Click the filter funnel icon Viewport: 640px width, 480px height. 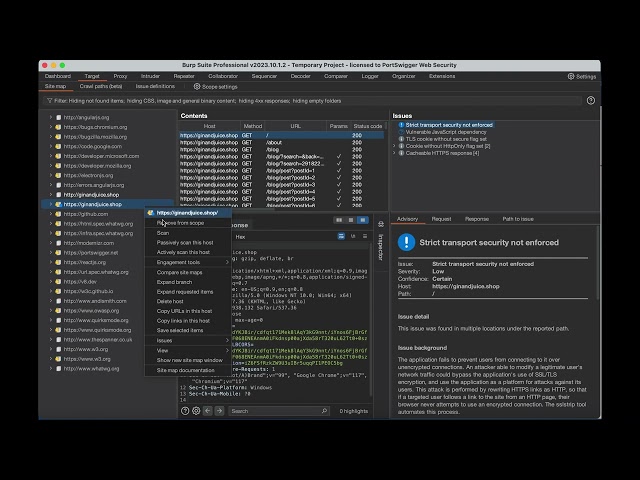(x=49, y=101)
